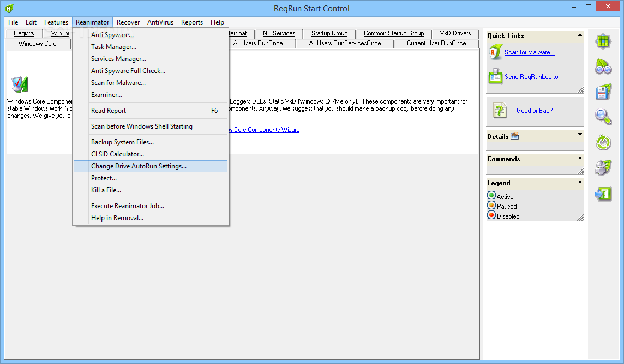Expand the Details panel arrow
The image size is (624, 364).
coord(580,134)
